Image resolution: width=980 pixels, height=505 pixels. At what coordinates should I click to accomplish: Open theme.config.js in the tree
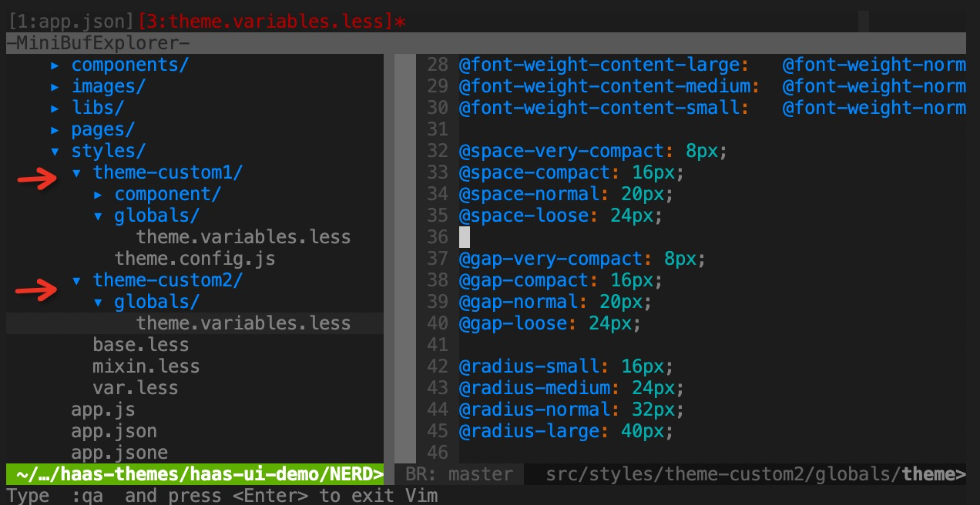(195, 259)
